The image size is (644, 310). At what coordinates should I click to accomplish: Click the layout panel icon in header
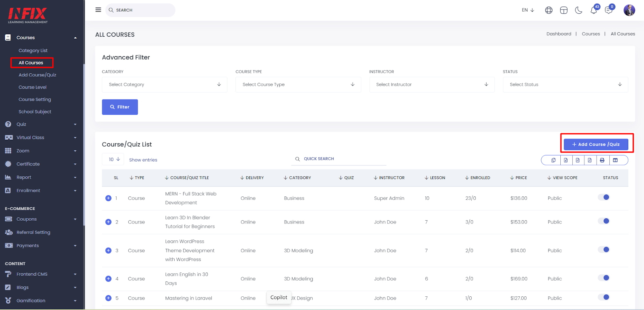coord(563,10)
